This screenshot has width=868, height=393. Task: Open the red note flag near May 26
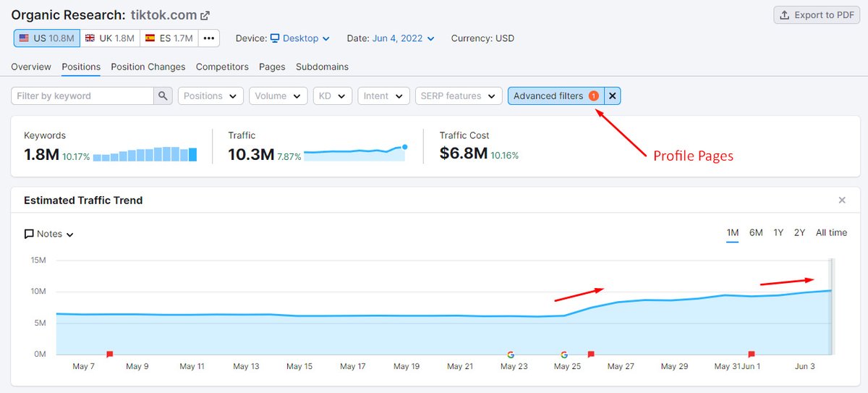click(591, 355)
